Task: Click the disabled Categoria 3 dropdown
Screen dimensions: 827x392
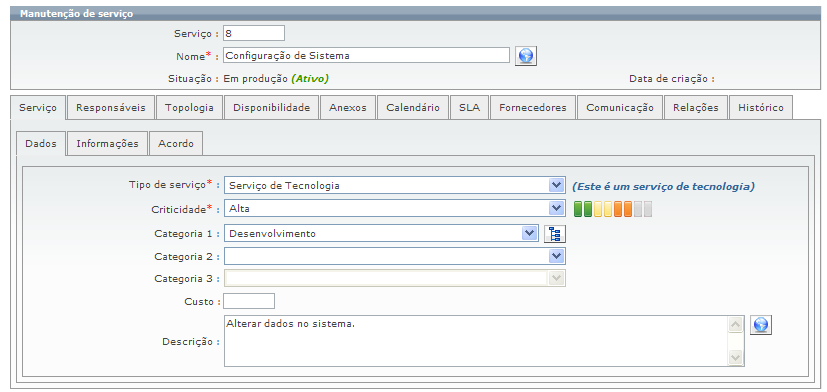Action: pos(395,278)
